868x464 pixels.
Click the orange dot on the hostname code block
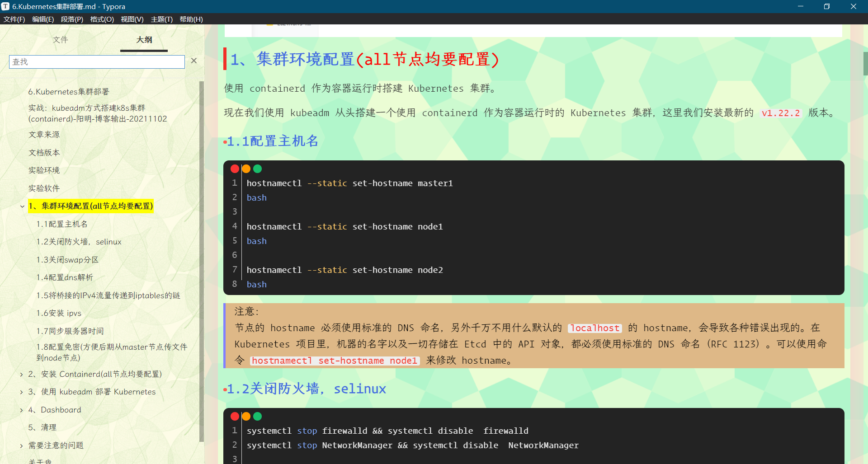246,169
